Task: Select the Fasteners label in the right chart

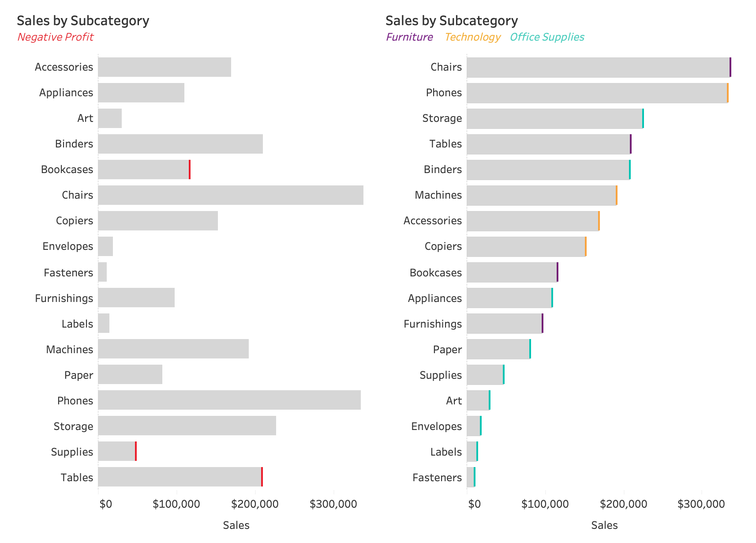Action: [x=437, y=478]
